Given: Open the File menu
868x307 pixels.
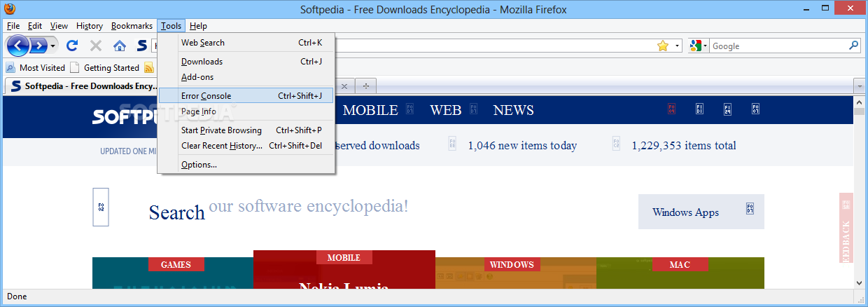Looking at the screenshot, I should pos(13,26).
